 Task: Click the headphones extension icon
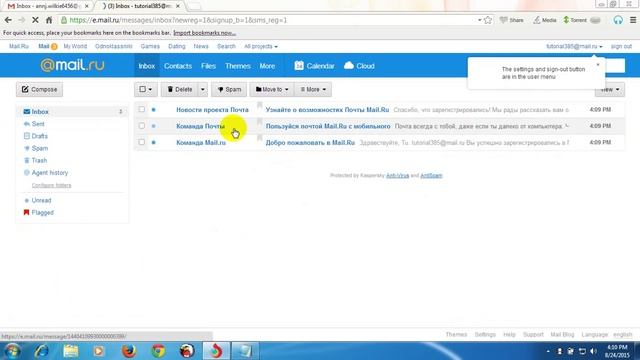pyautogui.click(x=618, y=20)
